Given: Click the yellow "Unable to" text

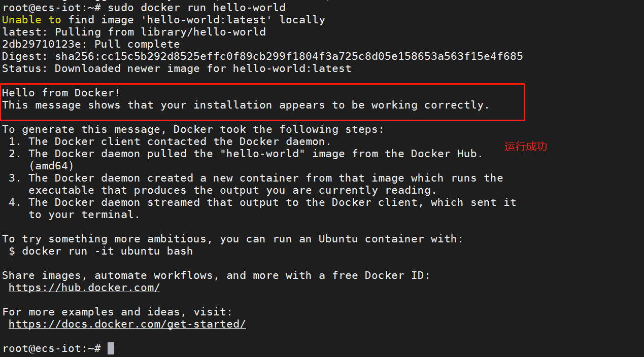Looking at the screenshot, I should coord(31,20).
